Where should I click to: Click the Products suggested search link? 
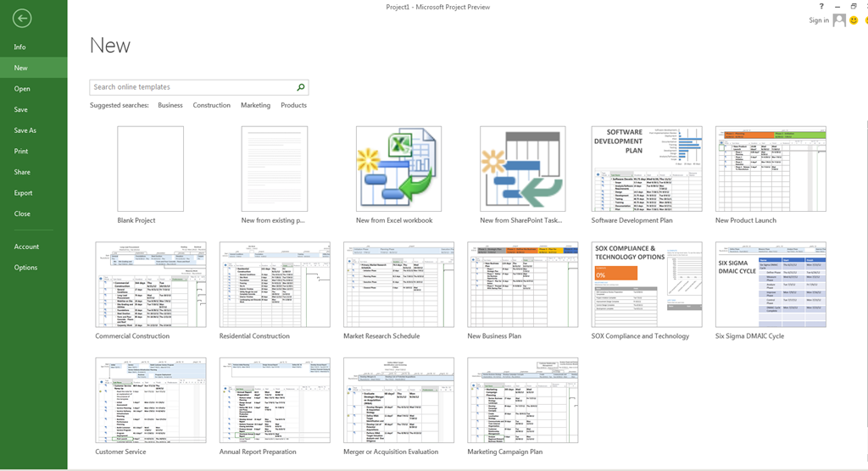pos(293,105)
